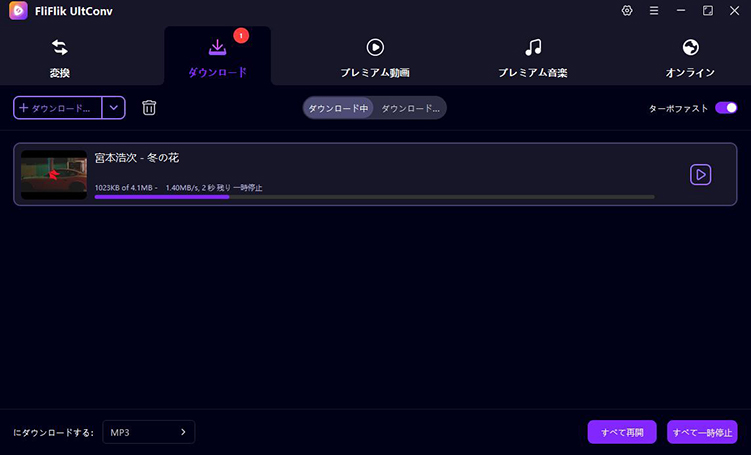751x455 pixels.
Task: Click the 宮本浩次 video thumbnail
Action: click(x=54, y=174)
